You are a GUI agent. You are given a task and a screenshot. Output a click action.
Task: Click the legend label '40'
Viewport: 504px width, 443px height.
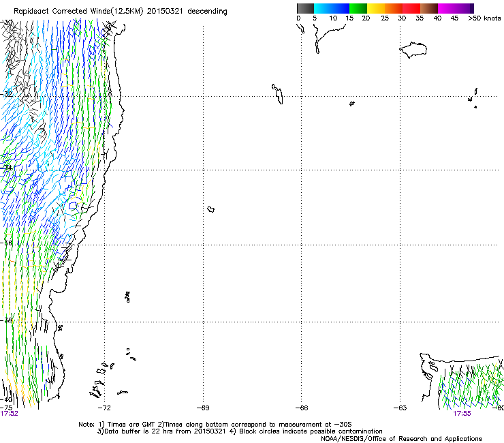click(x=437, y=18)
